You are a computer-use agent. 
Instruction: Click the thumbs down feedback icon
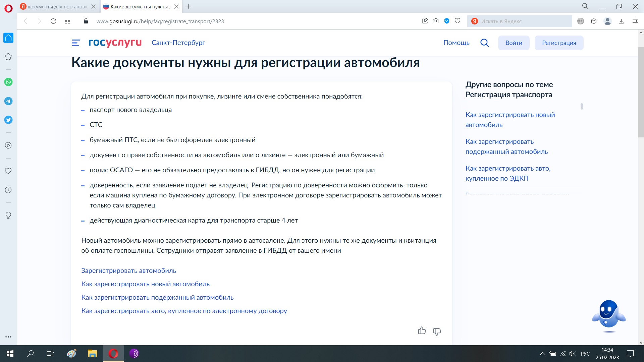coord(437,331)
